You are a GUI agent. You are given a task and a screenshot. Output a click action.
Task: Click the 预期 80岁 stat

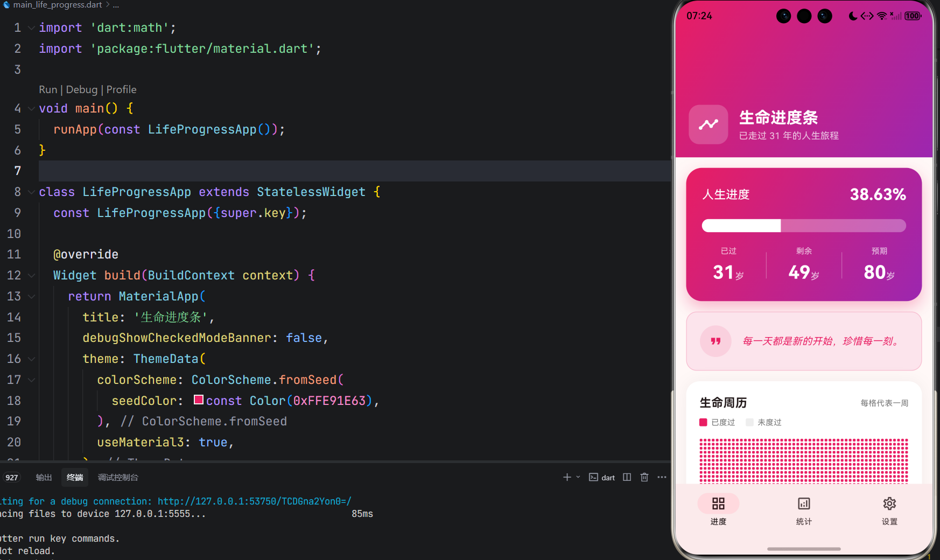point(879,265)
